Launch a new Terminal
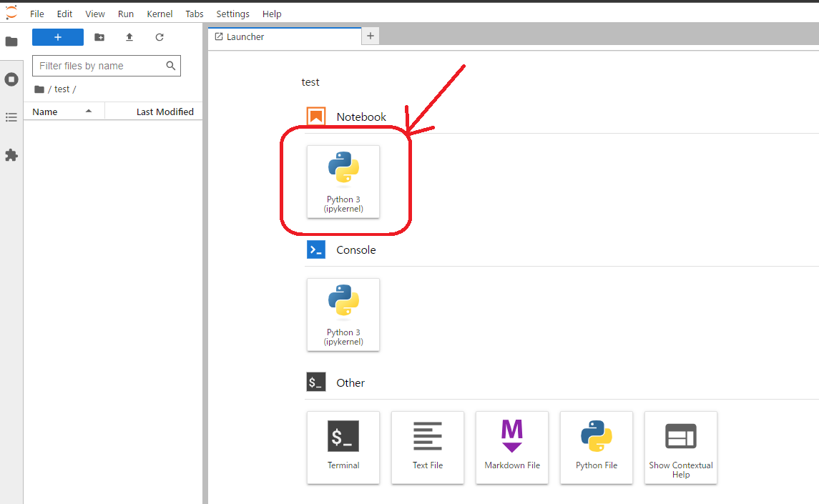Image resolution: width=819 pixels, height=504 pixels. 343,448
